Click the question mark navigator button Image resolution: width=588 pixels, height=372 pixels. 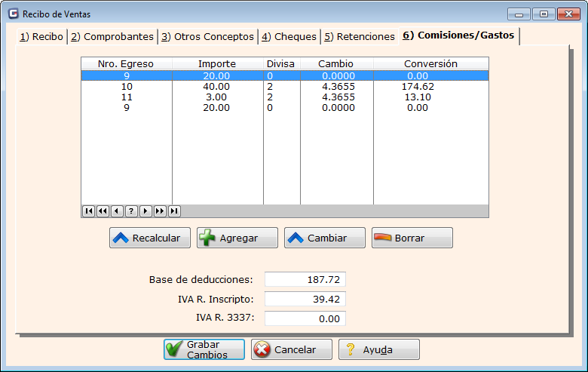tap(130, 211)
